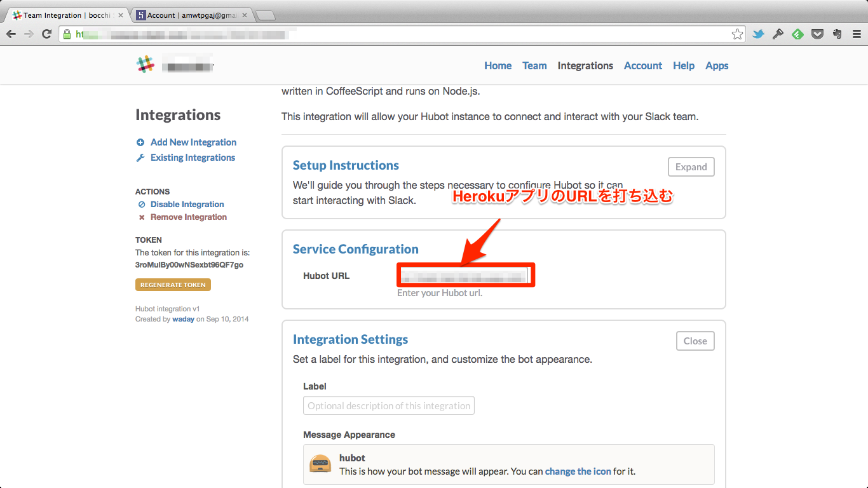Click the Add New Integration link
The width and height of the screenshot is (868, 488).
(193, 142)
